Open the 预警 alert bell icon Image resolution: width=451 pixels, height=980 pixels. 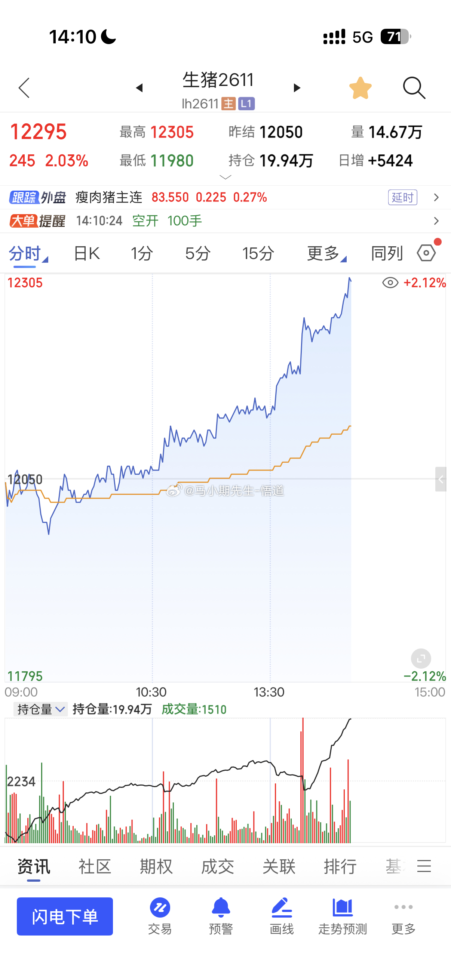pyautogui.click(x=221, y=916)
